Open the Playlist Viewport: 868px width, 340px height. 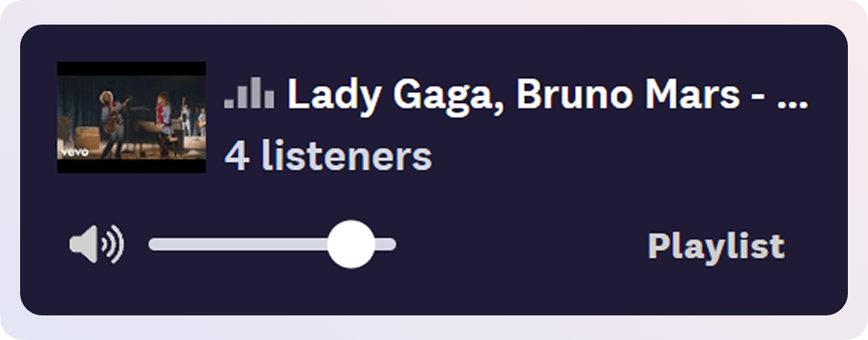(x=717, y=247)
